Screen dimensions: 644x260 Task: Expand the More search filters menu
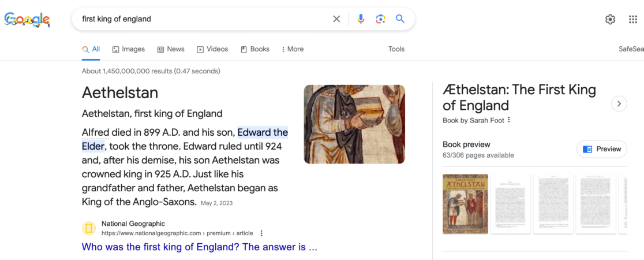coord(293,49)
